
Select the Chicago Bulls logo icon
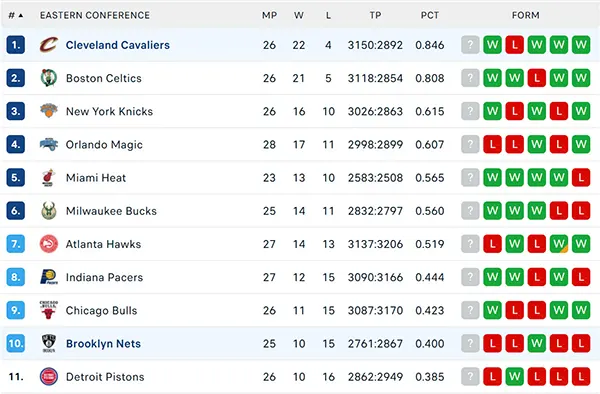coord(49,310)
